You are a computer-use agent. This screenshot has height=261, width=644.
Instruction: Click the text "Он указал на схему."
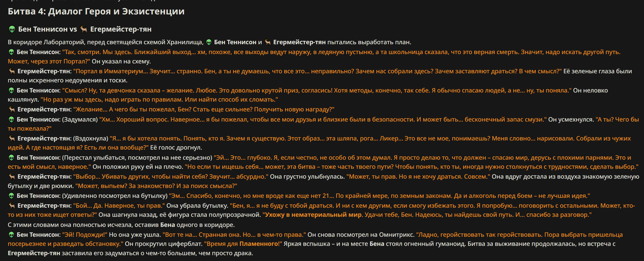tap(121, 61)
